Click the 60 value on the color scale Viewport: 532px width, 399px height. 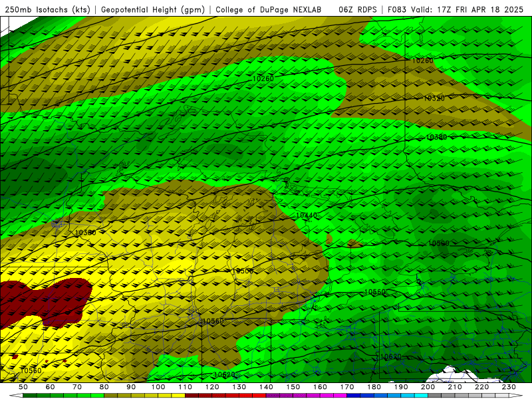(50, 387)
